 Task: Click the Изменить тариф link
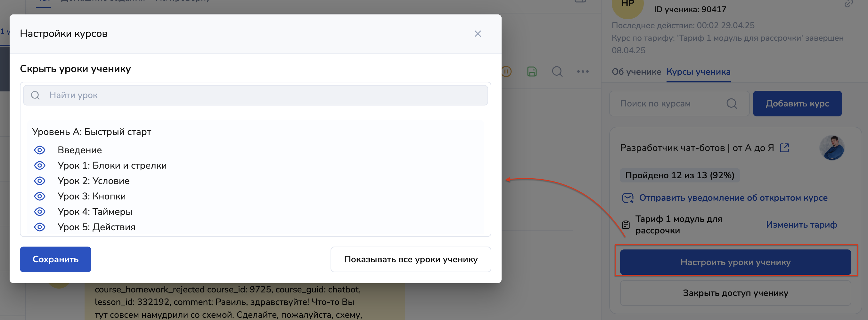point(801,224)
